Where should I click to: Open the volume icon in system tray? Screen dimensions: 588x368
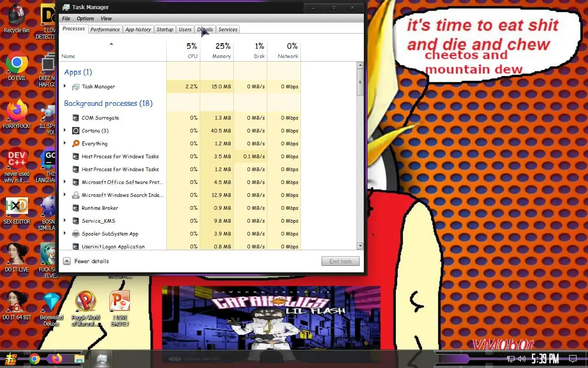(x=522, y=359)
